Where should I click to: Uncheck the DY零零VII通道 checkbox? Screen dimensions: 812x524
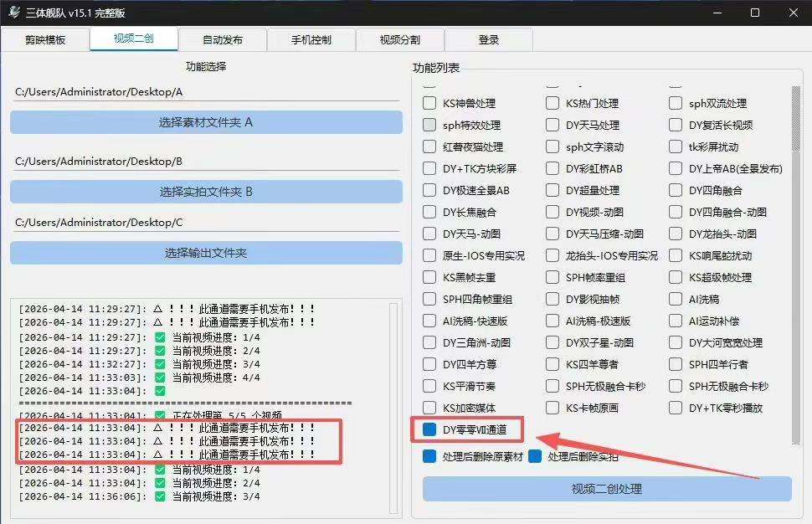pyautogui.click(x=429, y=429)
